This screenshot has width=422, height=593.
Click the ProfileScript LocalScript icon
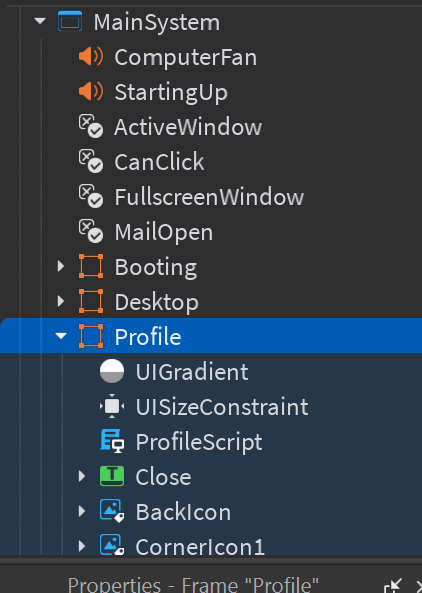pos(112,441)
